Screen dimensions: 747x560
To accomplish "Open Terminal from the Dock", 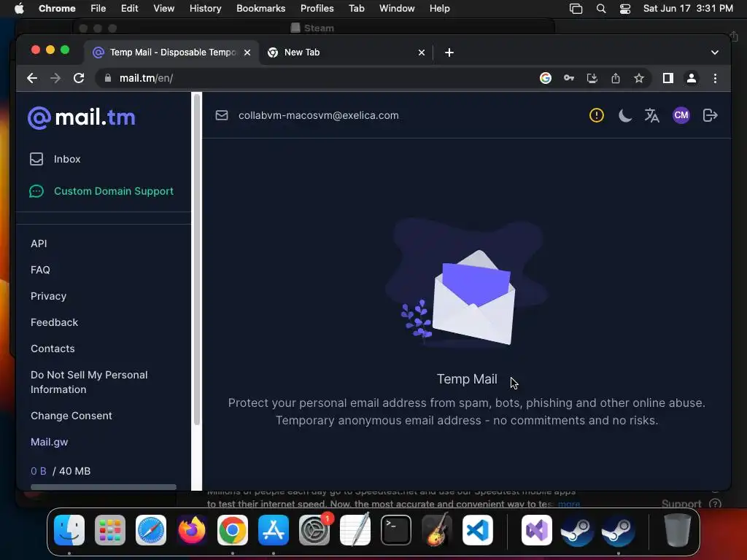I will pyautogui.click(x=396, y=530).
